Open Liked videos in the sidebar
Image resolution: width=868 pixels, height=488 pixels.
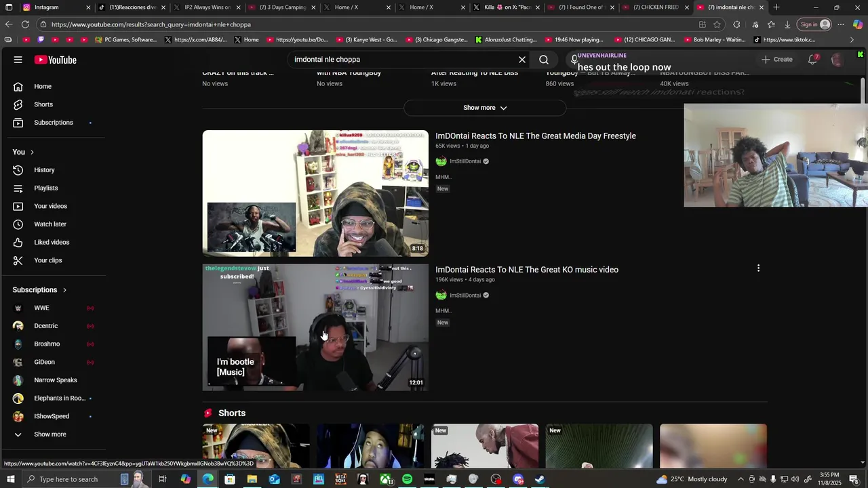[52, 242]
